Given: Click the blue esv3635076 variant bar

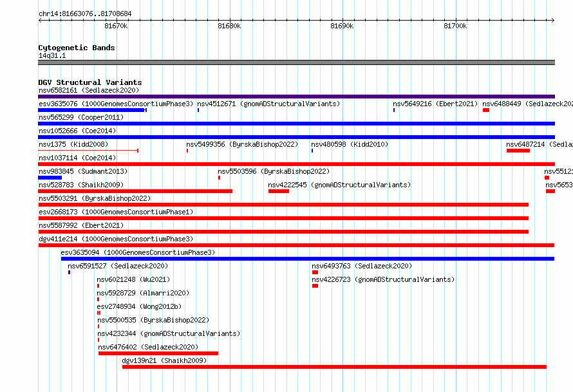Looking at the screenshot, I should coord(93,110).
